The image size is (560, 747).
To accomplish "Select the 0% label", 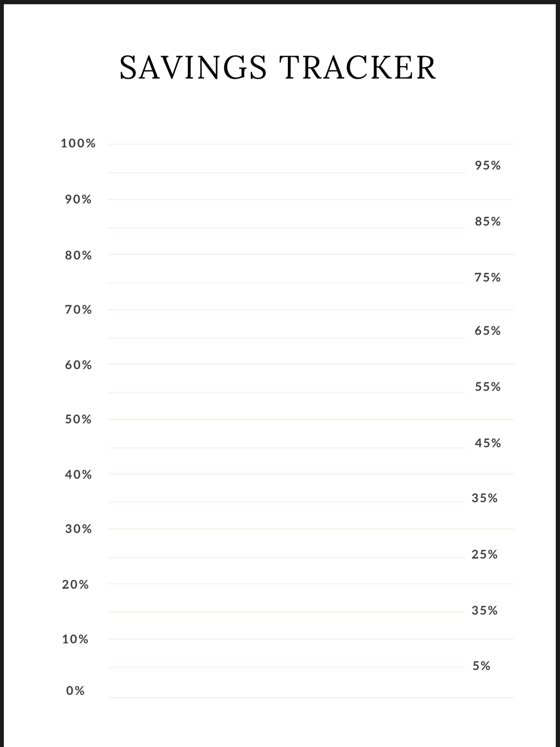I will point(75,691).
